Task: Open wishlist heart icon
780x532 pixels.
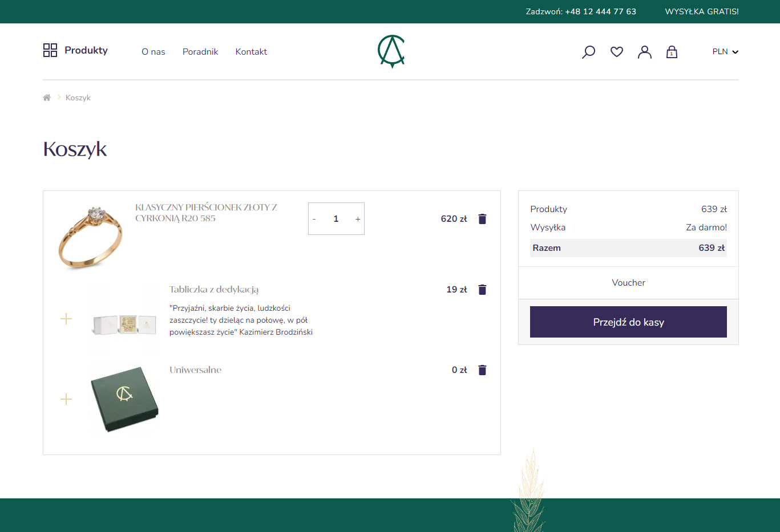Action: 616,52
